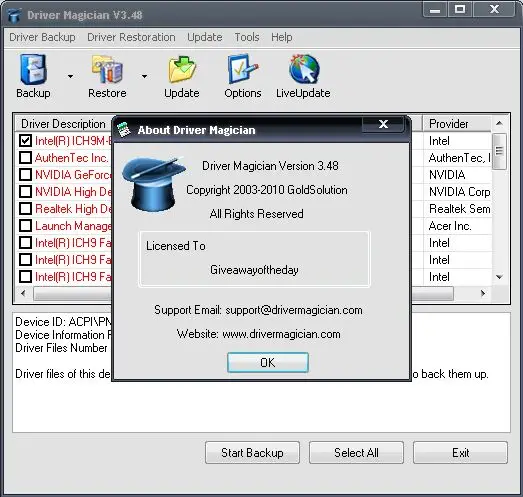Click the horizontal scrollbar left arrow
This screenshot has height=497, width=523.
[x=23, y=293]
